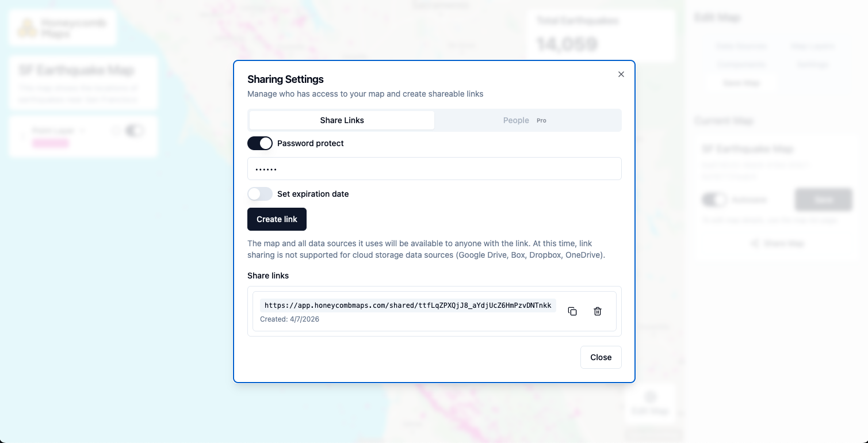Image resolution: width=868 pixels, height=443 pixels.
Task: Click inside the password input field
Action: [434, 169]
